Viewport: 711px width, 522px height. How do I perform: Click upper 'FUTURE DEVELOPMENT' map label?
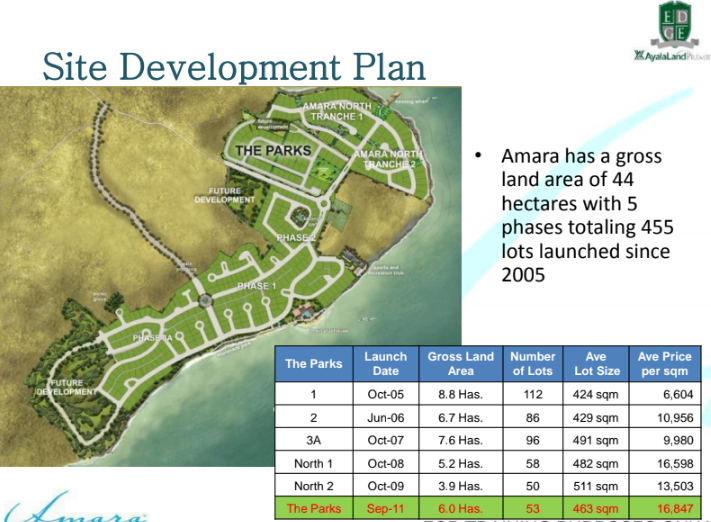pos(224,195)
